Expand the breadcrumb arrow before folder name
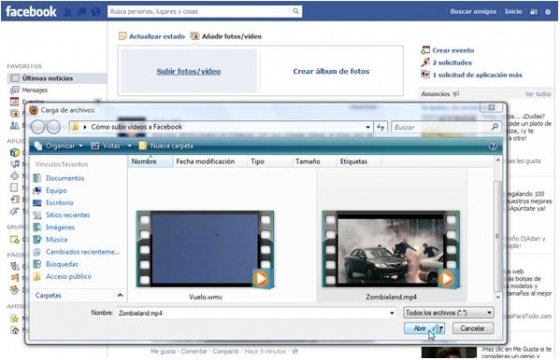 click(x=85, y=127)
